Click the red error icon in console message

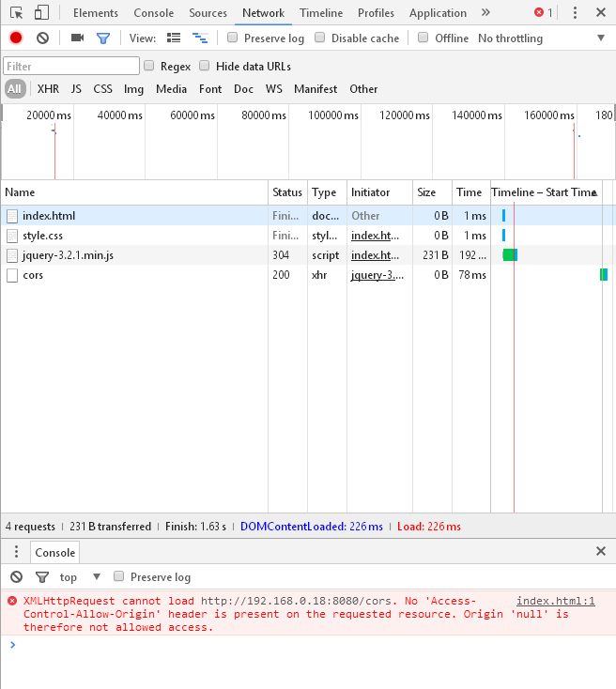[12, 601]
